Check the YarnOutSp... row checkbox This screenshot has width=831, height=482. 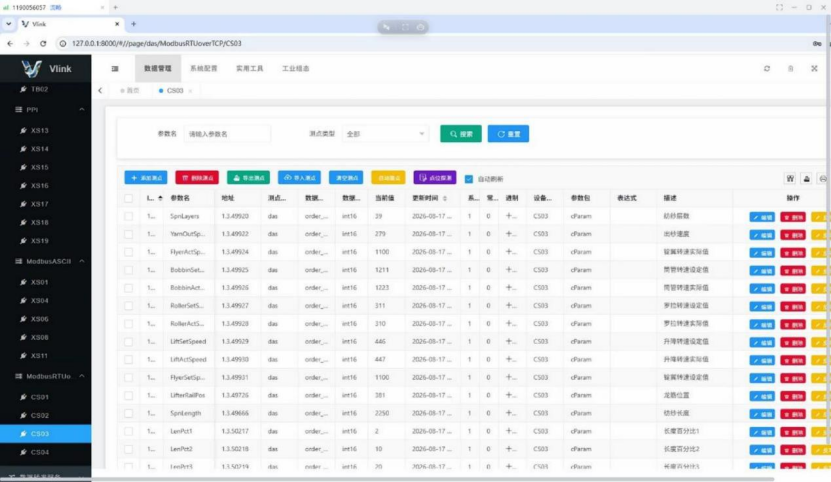128,234
